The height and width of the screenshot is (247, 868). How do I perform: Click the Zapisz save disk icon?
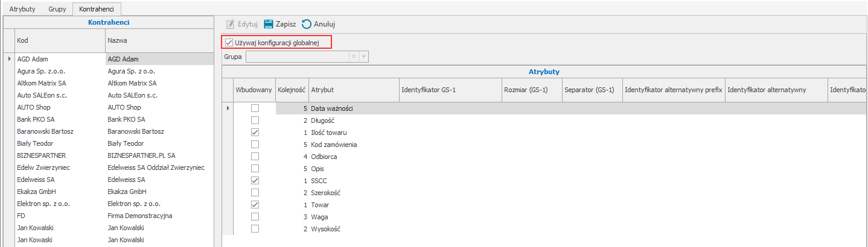[x=269, y=24]
